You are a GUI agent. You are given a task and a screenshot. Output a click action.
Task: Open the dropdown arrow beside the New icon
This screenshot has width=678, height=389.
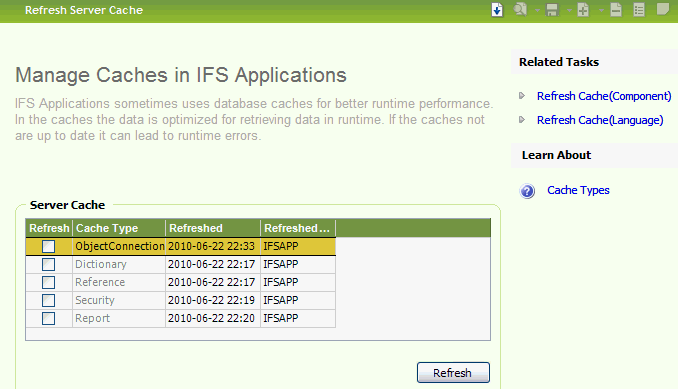[x=601, y=10]
